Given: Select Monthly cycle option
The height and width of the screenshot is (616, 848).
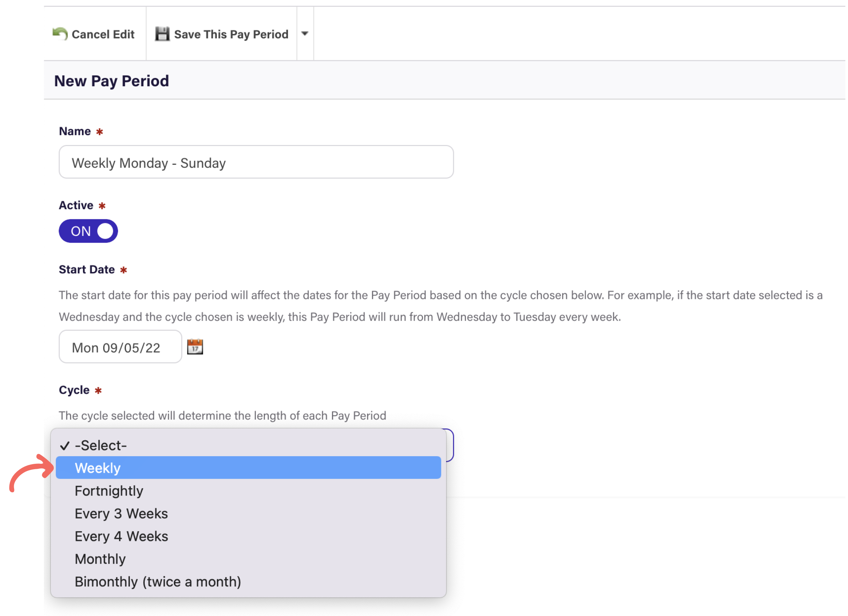Looking at the screenshot, I should pos(248,560).
